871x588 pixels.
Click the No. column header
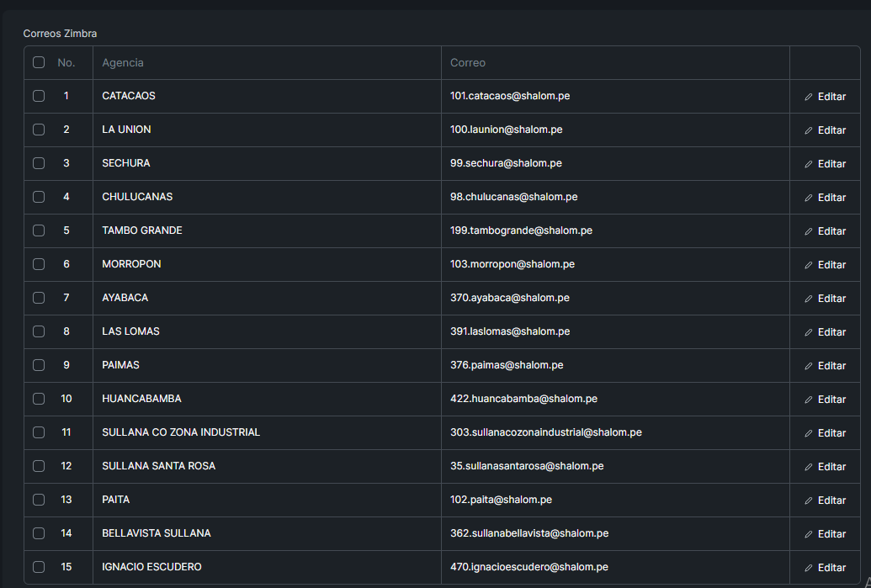pyautogui.click(x=66, y=63)
